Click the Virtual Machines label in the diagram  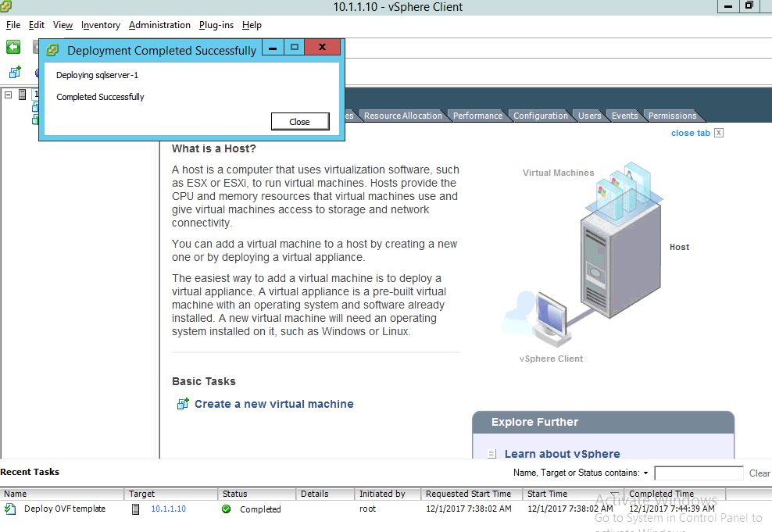tap(559, 173)
